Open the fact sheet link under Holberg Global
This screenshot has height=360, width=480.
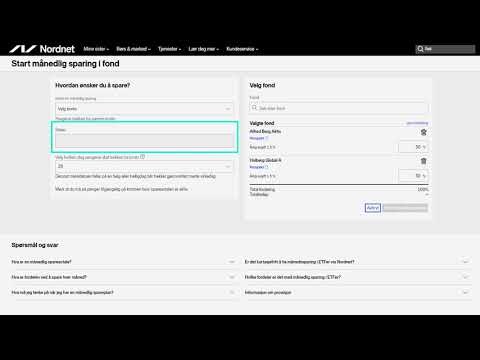(x=259, y=167)
